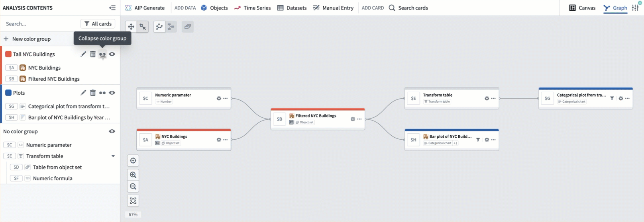Zoom out on the graph

(x=133, y=187)
